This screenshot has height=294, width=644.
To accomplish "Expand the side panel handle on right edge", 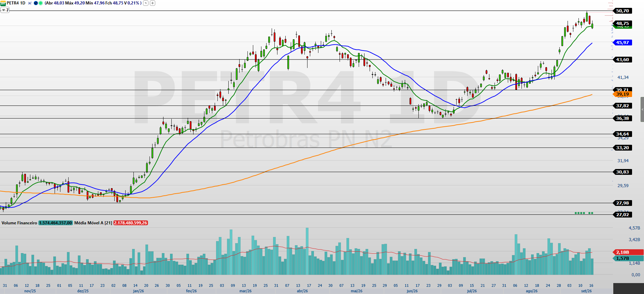I will (x=642, y=110).
